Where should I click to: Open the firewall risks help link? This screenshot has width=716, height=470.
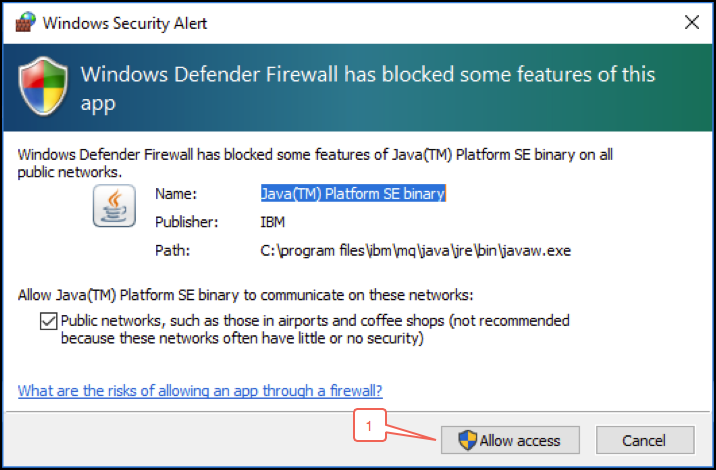coord(200,391)
